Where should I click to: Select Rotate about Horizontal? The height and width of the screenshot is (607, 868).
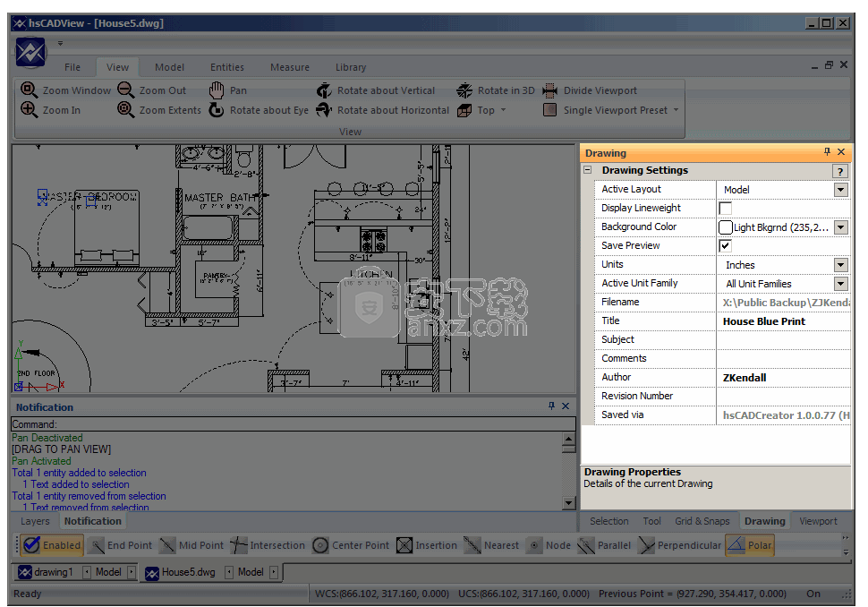pyautogui.click(x=382, y=109)
